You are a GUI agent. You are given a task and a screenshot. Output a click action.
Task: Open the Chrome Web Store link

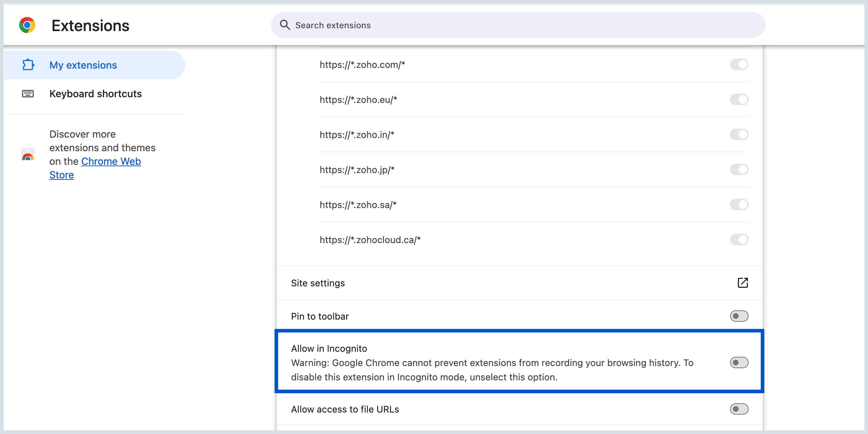pyautogui.click(x=111, y=162)
